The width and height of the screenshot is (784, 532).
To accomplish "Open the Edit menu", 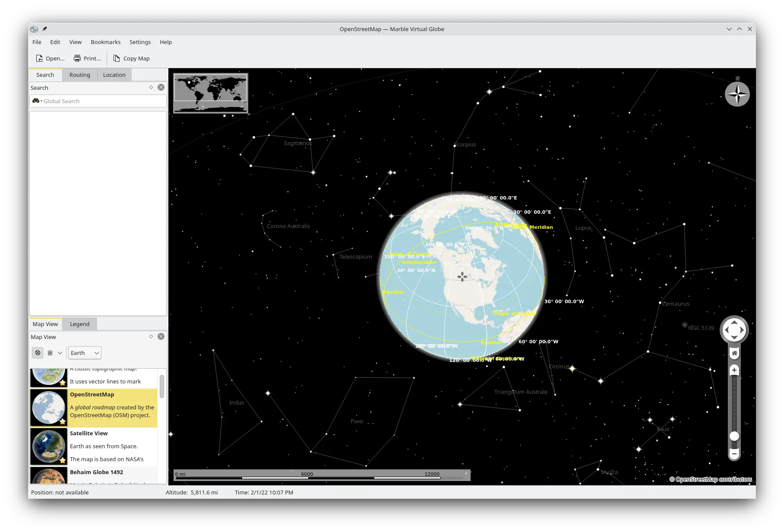I will coord(55,42).
